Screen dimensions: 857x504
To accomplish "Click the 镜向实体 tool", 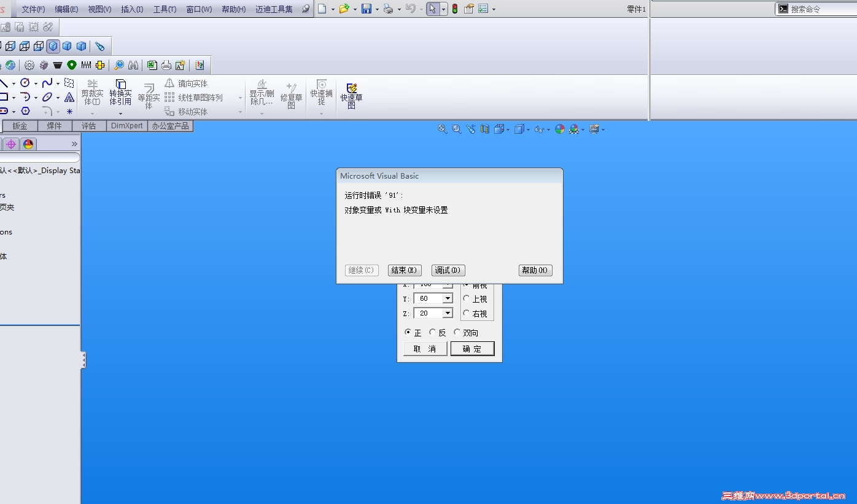I will [187, 83].
